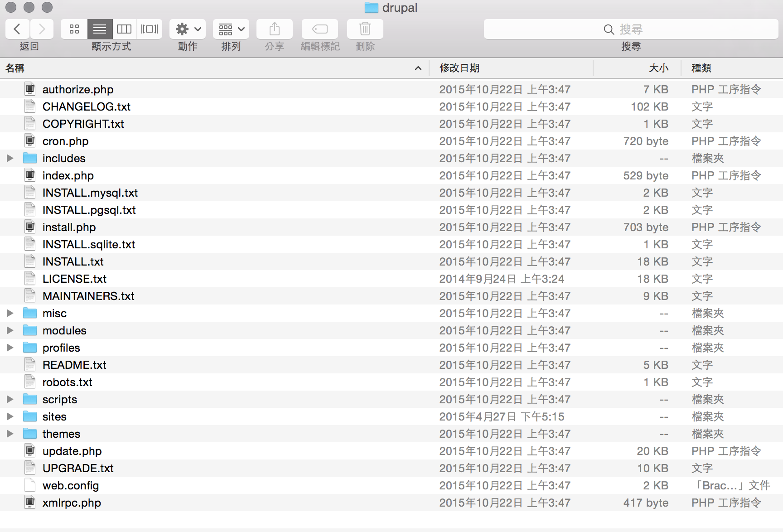Switch to list view
This screenshot has height=532, width=783.
tap(100, 29)
